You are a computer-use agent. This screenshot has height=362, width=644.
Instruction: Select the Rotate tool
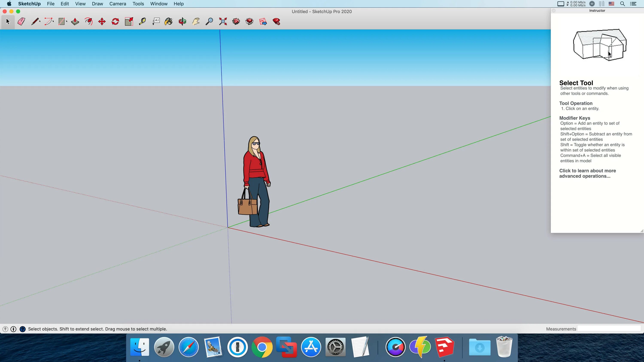pos(115,21)
